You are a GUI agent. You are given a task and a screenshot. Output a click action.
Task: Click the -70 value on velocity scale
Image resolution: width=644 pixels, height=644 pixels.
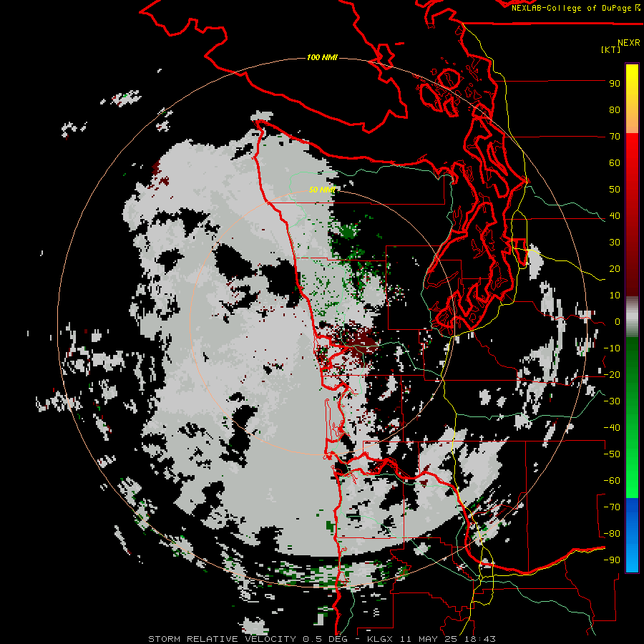tap(612, 507)
